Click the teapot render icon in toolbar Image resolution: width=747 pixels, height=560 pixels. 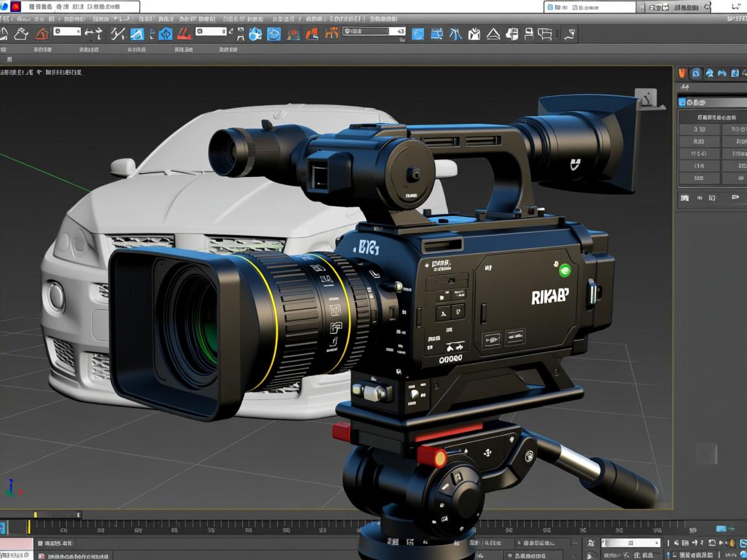[21, 34]
